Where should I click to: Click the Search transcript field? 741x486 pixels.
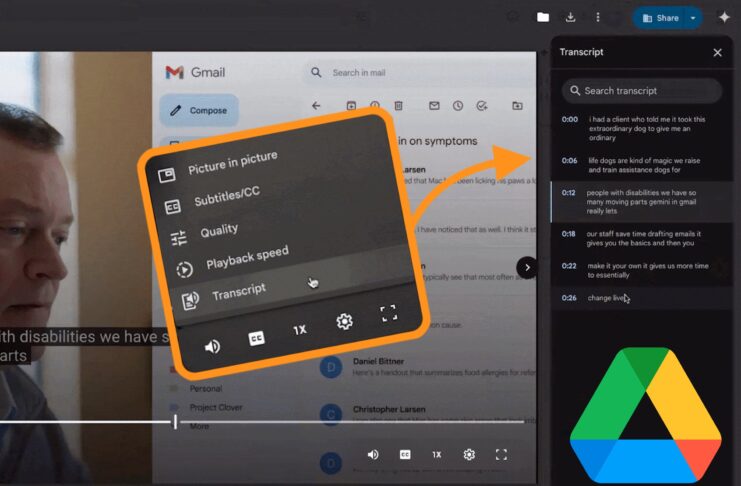(642, 91)
